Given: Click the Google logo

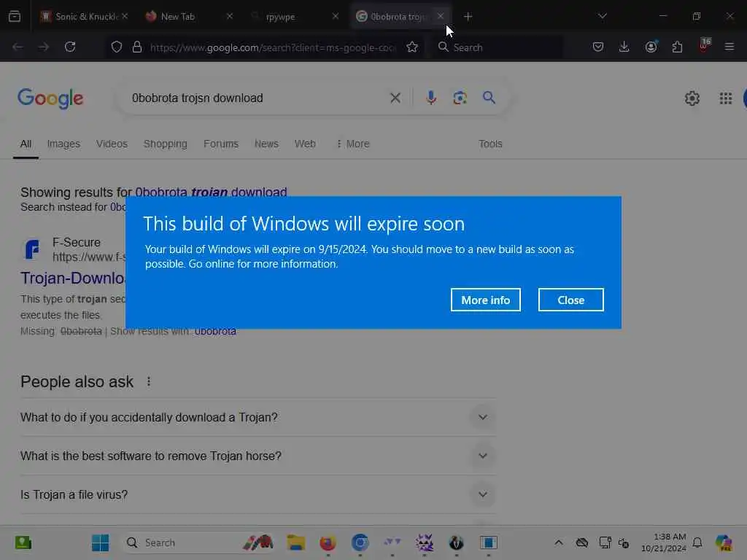Looking at the screenshot, I should click(x=50, y=98).
